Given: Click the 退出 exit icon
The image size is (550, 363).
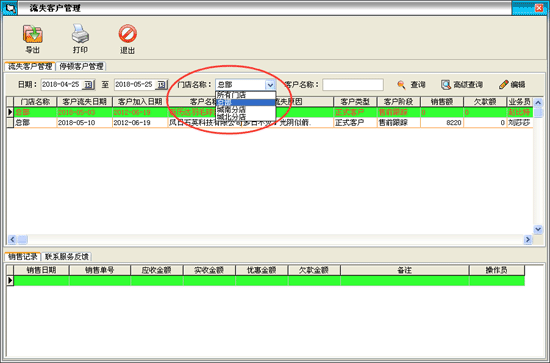Looking at the screenshot, I should tap(127, 34).
